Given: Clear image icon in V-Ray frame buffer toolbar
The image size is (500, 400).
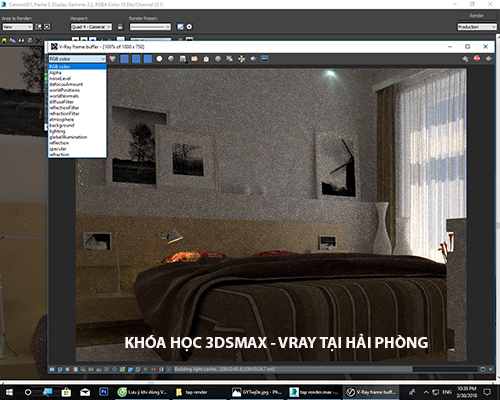Looking at the screenshot, I should 206,59.
